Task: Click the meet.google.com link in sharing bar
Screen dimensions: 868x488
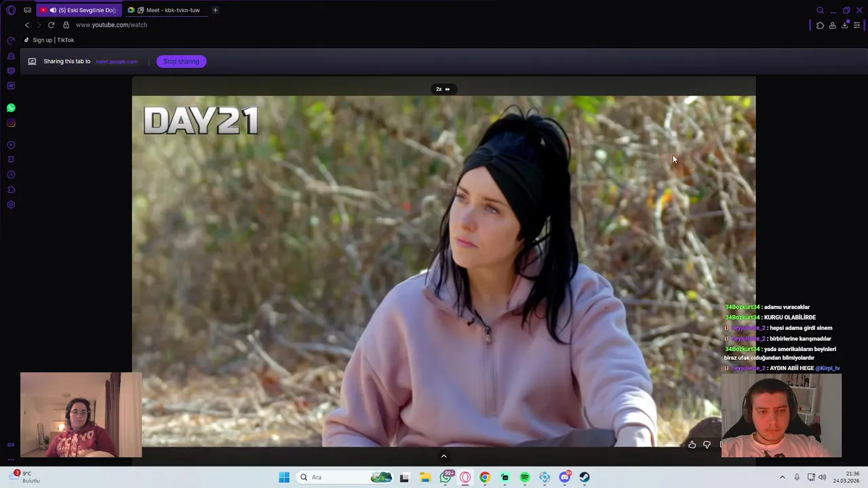Action: [117, 62]
